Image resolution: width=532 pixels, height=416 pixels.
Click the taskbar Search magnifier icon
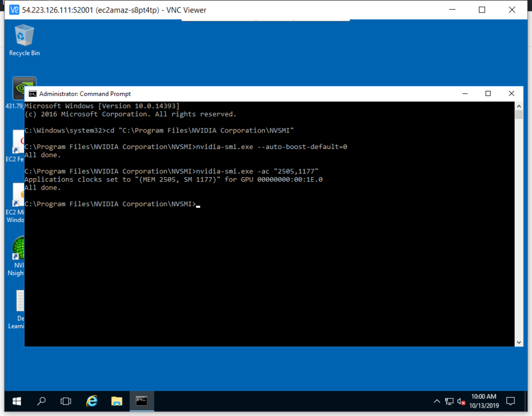[42, 401]
